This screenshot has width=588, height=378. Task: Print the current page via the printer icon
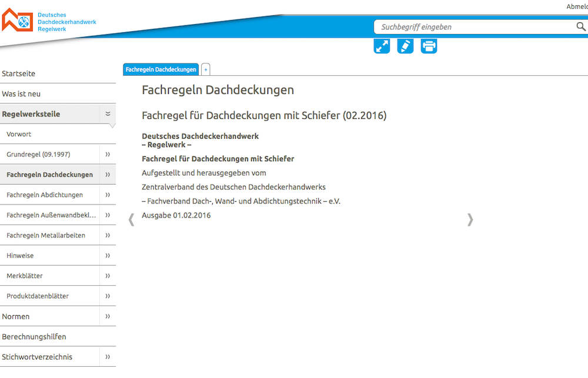pyautogui.click(x=429, y=46)
